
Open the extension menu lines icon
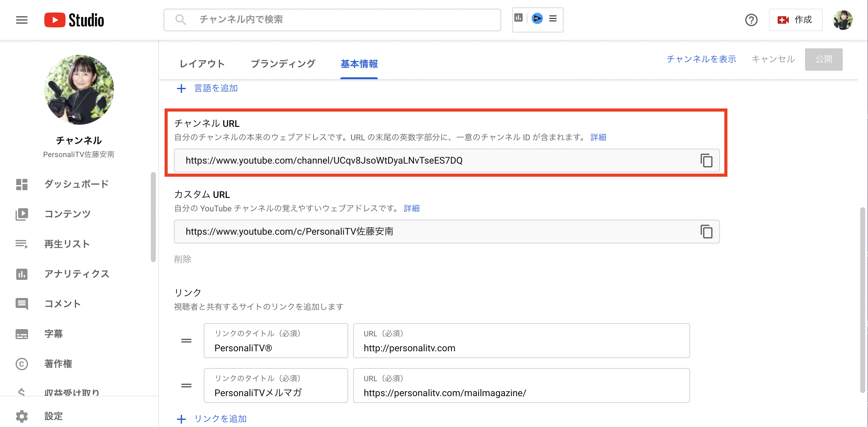(553, 18)
